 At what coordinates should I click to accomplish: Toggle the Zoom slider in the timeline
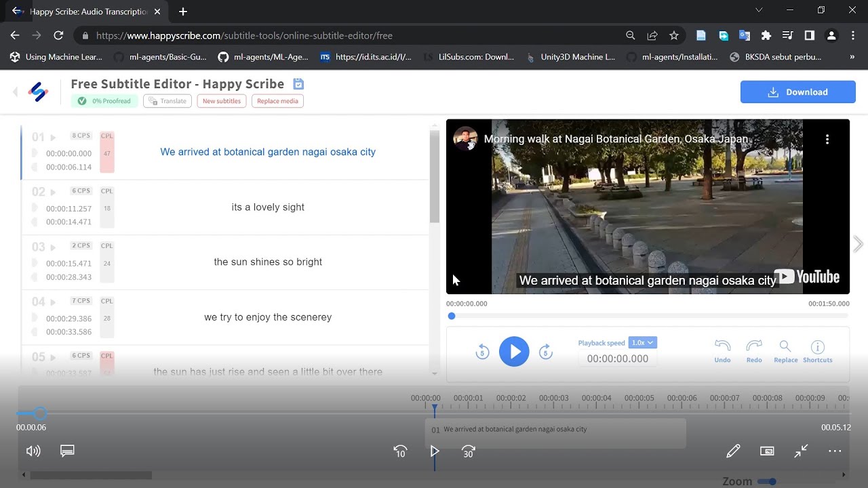pyautogui.click(x=767, y=482)
